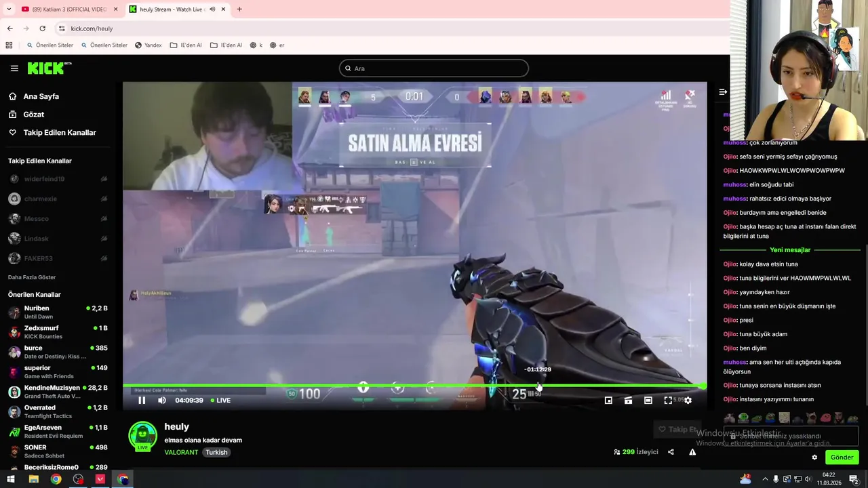
Task: Jump to Yeni mesajlar in chat
Action: pyautogui.click(x=790, y=250)
